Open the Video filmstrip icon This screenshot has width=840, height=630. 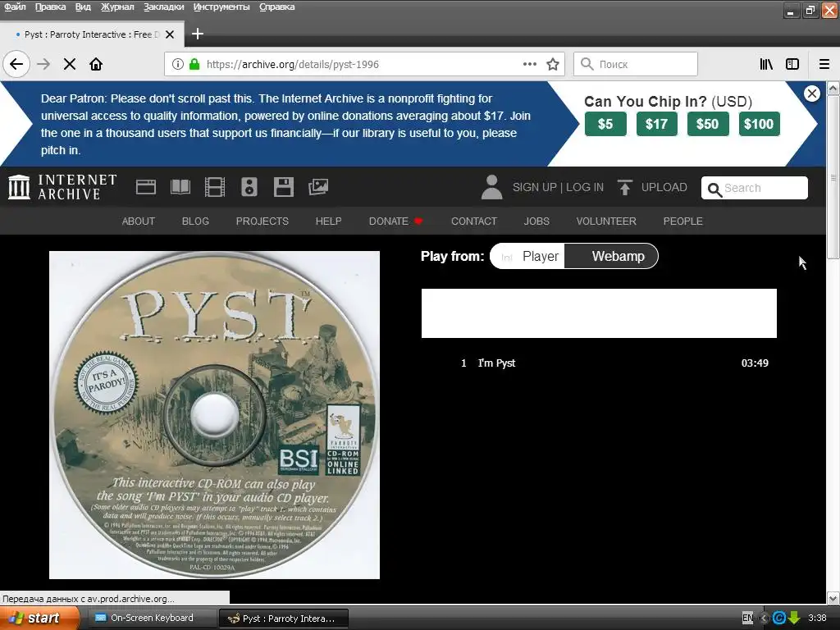coord(215,187)
